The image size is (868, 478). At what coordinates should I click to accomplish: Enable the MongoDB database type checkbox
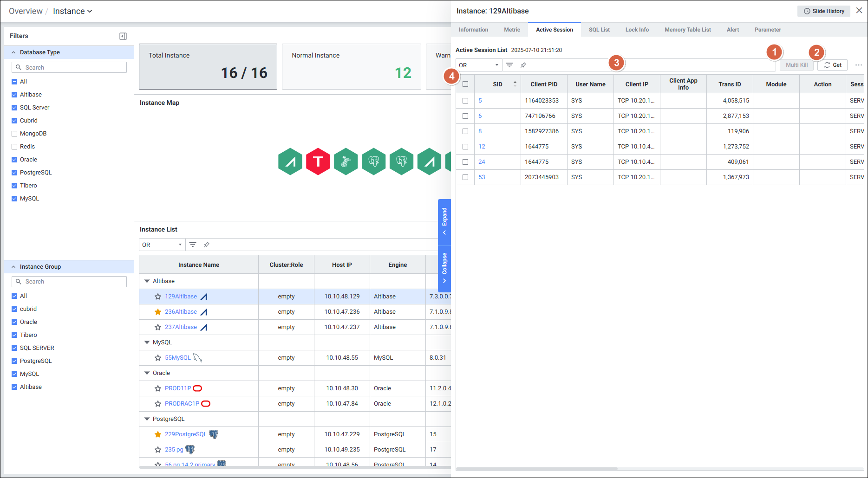point(14,134)
